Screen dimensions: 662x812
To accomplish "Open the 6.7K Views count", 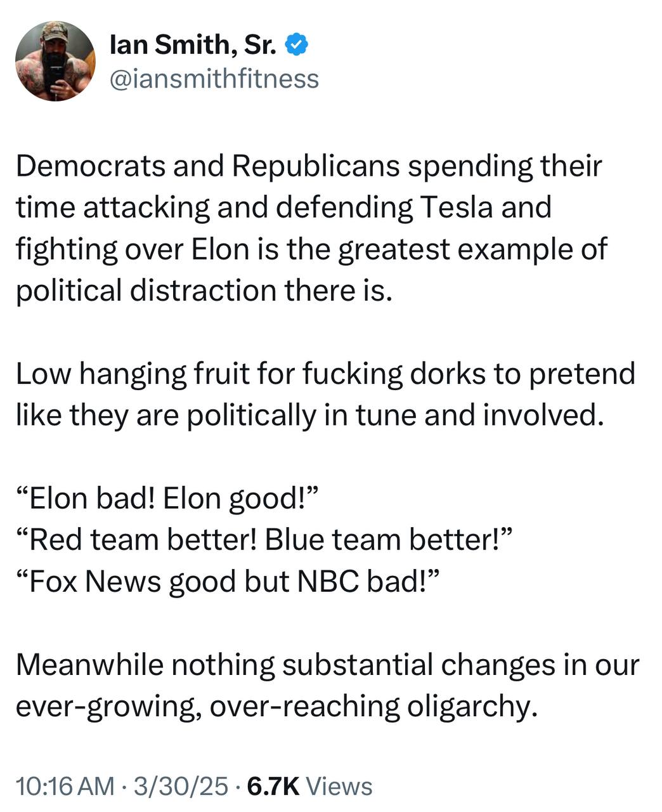I will click(x=308, y=785).
